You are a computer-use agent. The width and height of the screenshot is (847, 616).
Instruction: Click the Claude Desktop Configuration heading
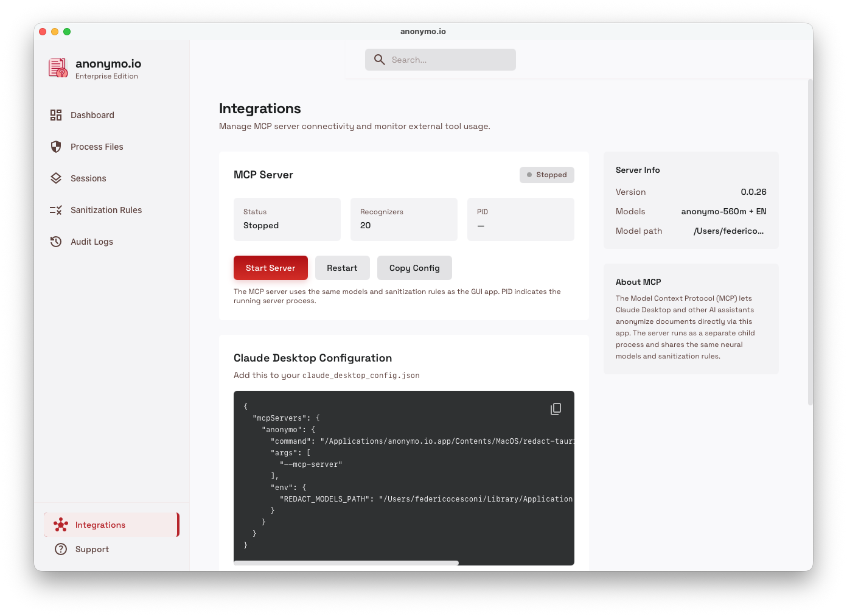tap(313, 358)
